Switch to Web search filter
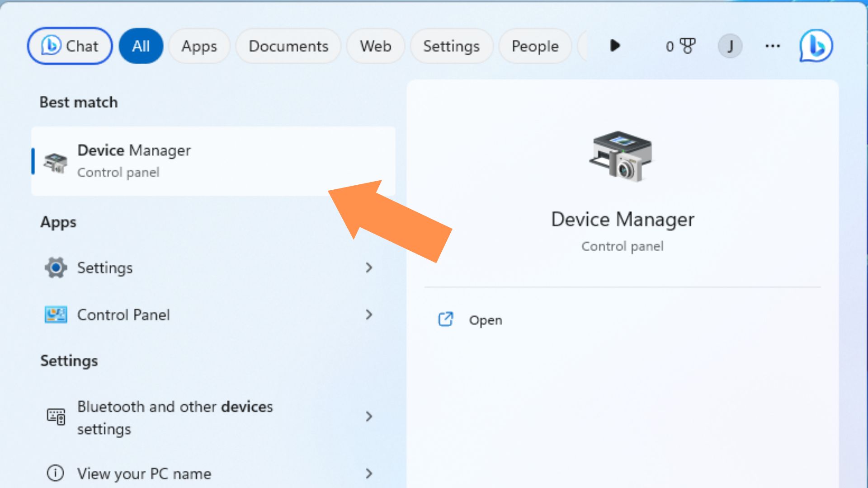 point(376,46)
